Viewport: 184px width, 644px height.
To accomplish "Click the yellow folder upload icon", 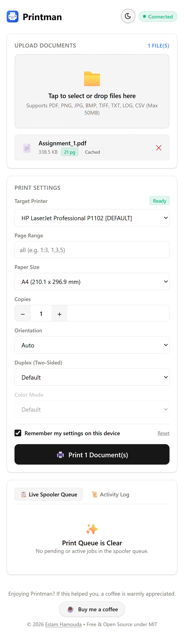I will pos(92,79).
